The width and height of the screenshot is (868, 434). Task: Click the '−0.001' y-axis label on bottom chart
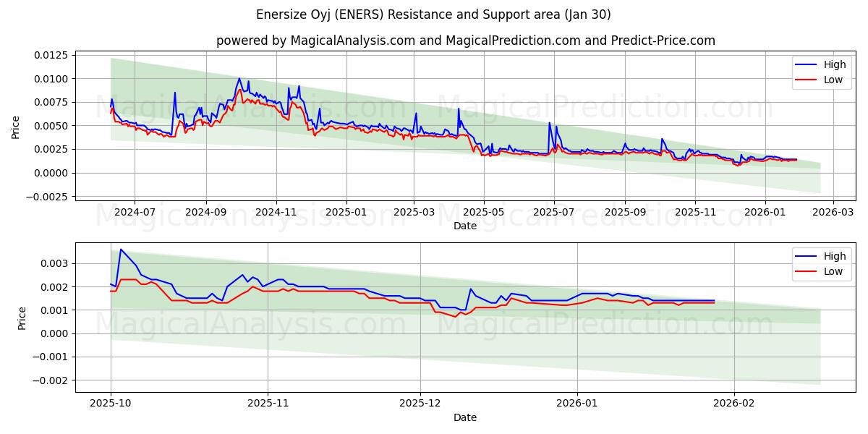coord(51,357)
